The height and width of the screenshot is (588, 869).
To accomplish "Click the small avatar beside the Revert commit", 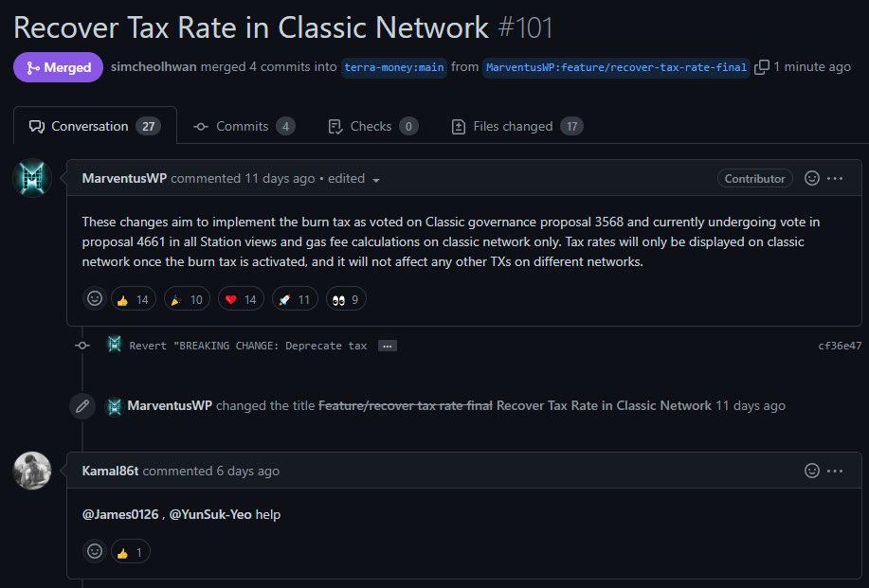I will 114,345.
